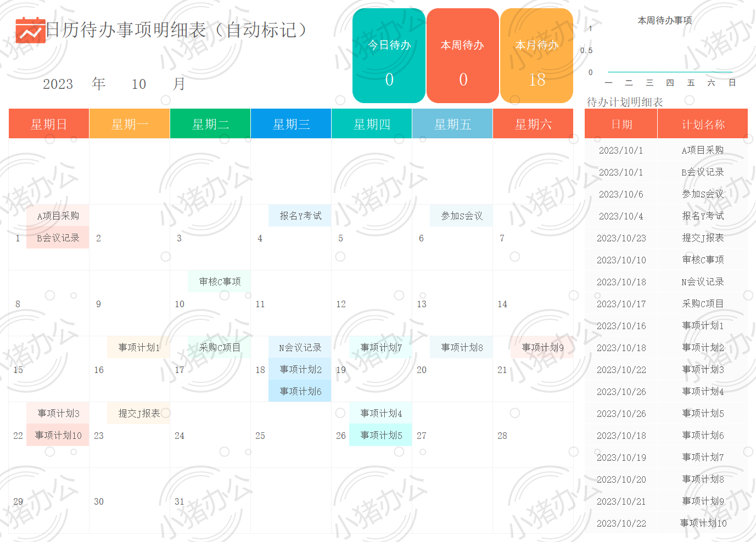Click 提交J报表 calendar entry
The image size is (756, 542).
pyautogui.click(x=139, y=413)
